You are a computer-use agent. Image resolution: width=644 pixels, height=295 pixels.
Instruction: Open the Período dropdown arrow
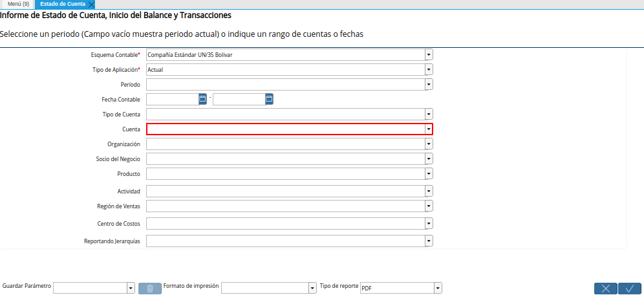point(429,84)
